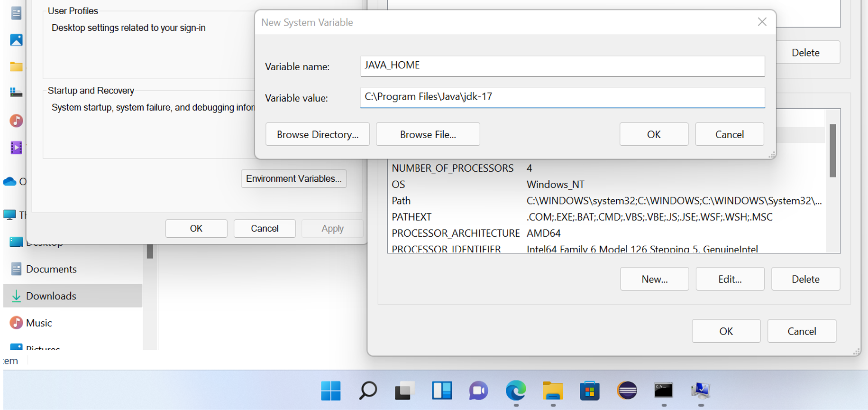Cancel the New System Variable dialog
Viewport: 868px width, 410px height.
[729, 134]
